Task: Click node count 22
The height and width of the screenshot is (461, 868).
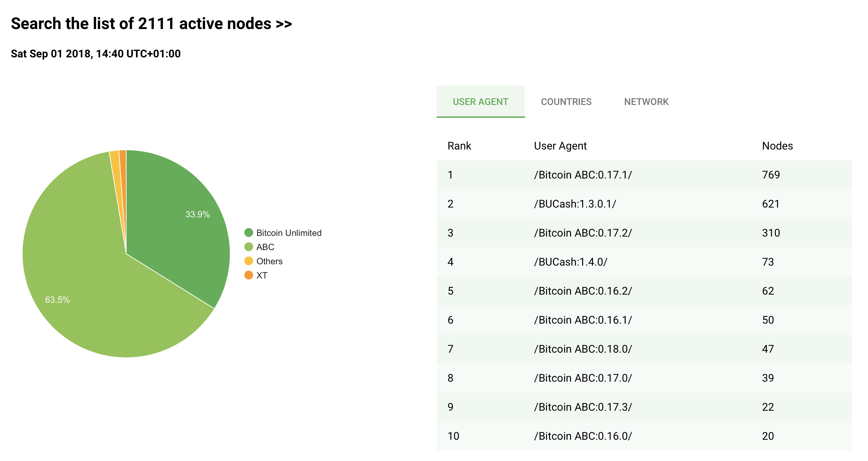Action: (x=768, y=407)
